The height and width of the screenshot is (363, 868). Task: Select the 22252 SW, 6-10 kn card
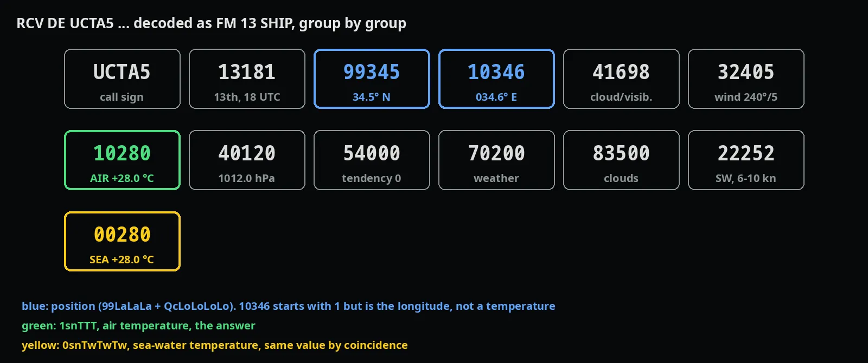[x=746, y=160]
